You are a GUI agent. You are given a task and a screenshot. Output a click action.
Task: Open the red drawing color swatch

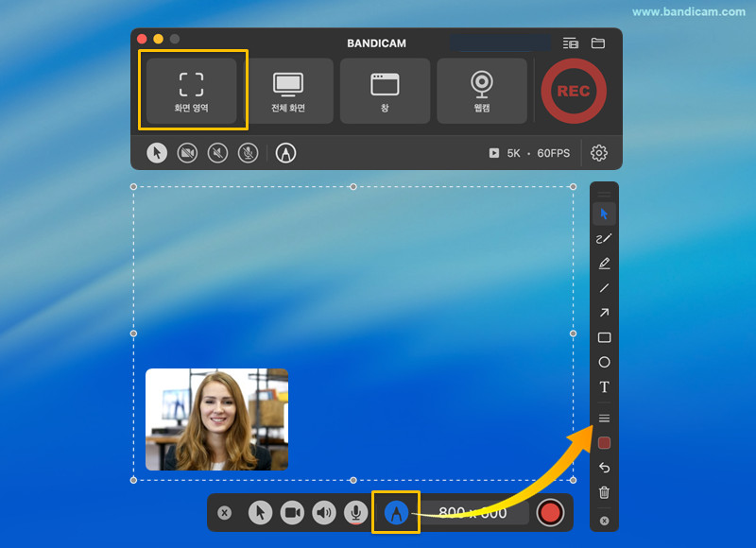pyautogui.click(x=604, y=442)
